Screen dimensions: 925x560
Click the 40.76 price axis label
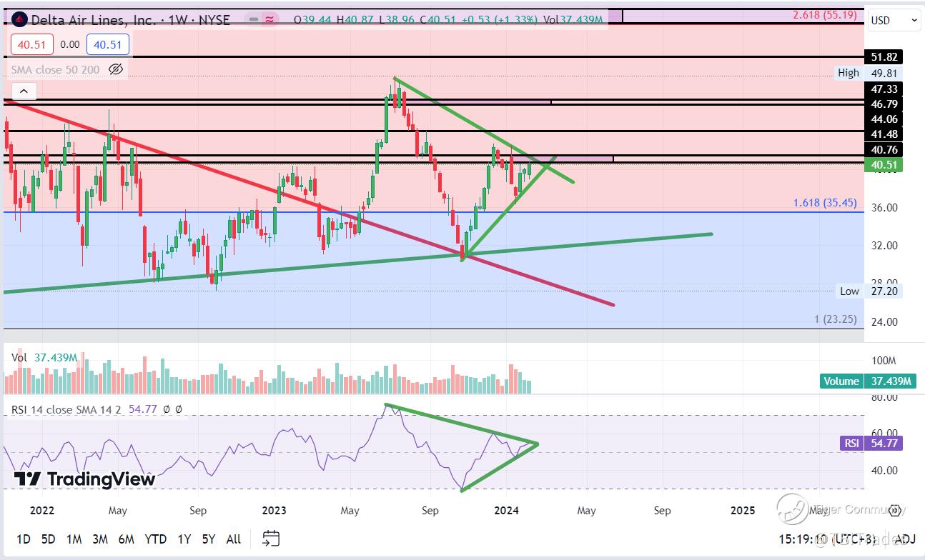click(x=883, y=150)
